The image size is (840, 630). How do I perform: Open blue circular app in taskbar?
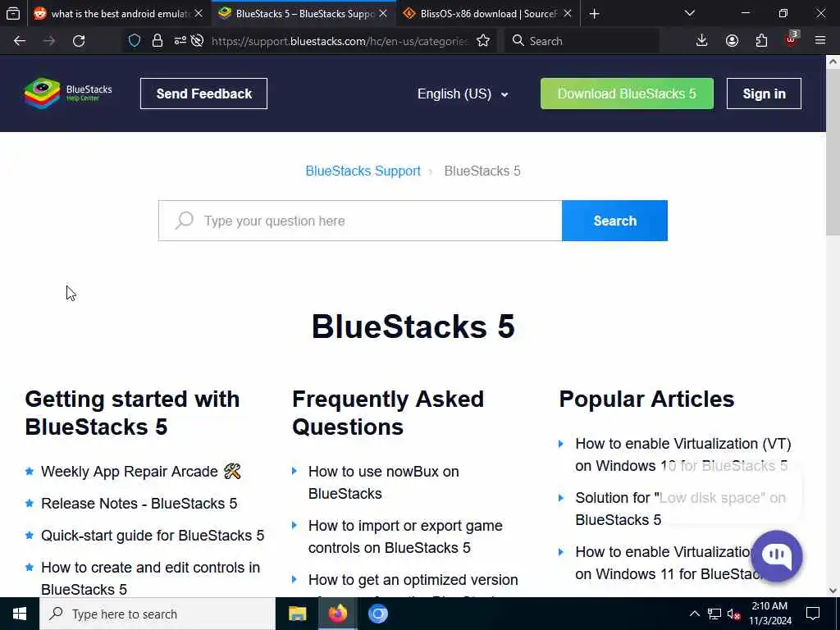pos(377,614)
